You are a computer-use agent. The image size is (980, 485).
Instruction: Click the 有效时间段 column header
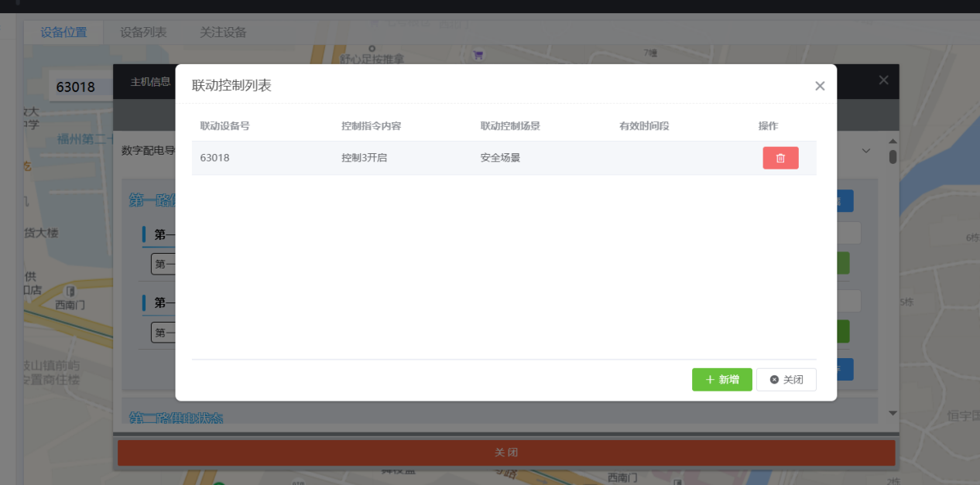point(643,126)
